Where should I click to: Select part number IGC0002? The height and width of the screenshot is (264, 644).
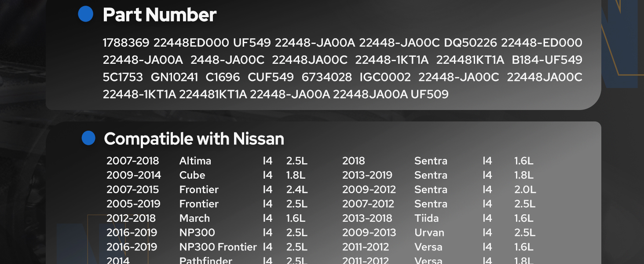tap(385, 77)
